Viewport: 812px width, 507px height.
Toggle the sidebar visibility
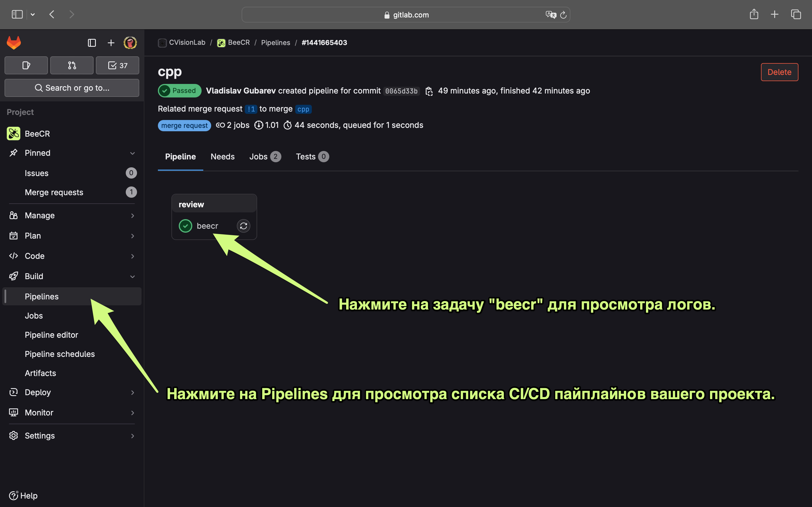coord(92,43)
